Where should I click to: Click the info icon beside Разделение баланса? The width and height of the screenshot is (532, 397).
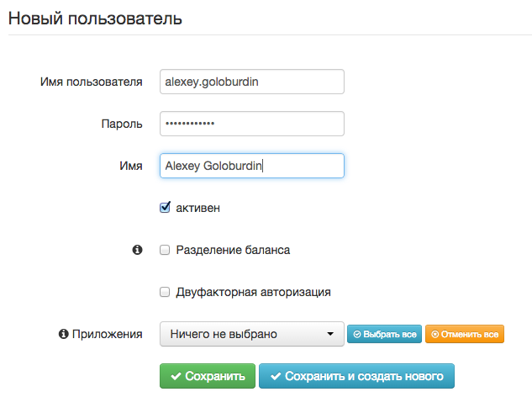[138, 250]
